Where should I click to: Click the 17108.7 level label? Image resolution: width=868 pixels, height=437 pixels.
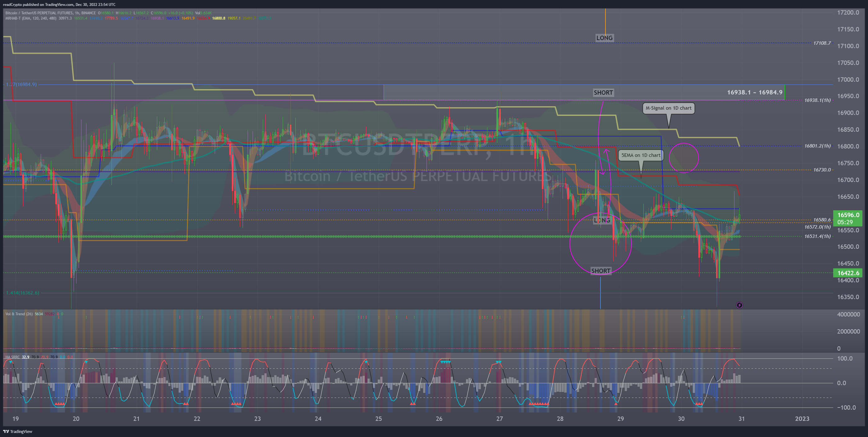click(x=822, y=43)
